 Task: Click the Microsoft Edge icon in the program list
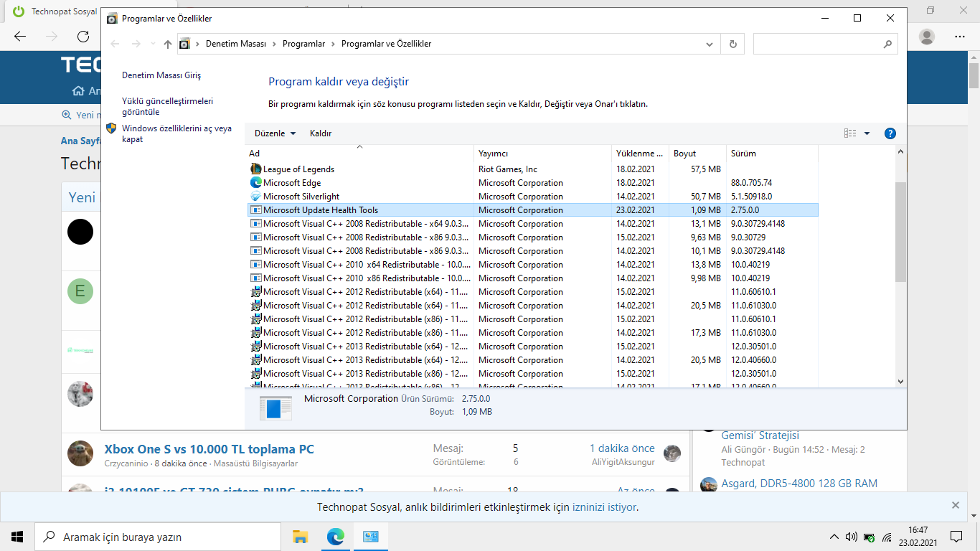(x=256, y=183)
